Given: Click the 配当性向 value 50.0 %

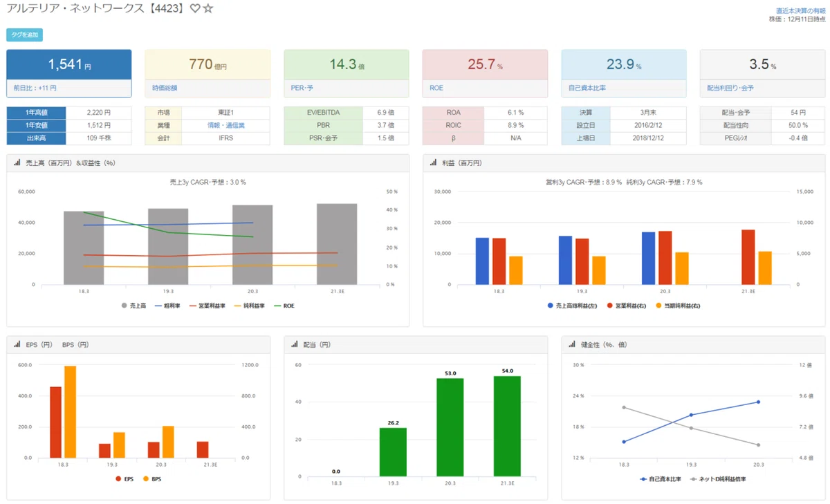Looking at the screenshot, I should 798,126.
